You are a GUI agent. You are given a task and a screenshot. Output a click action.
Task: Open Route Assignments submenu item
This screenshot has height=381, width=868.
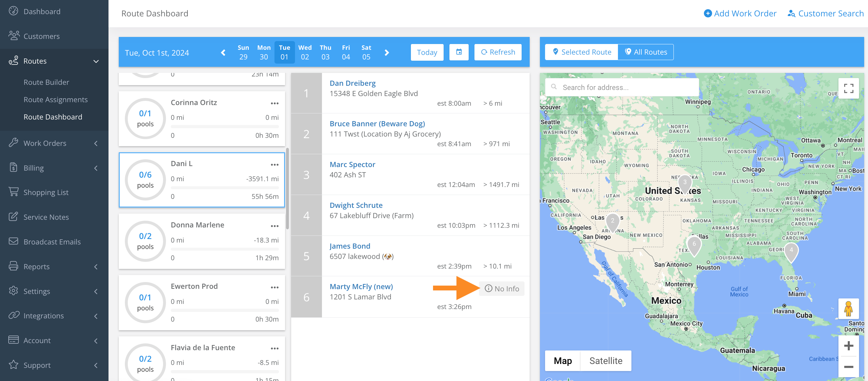tap(56, 99)
